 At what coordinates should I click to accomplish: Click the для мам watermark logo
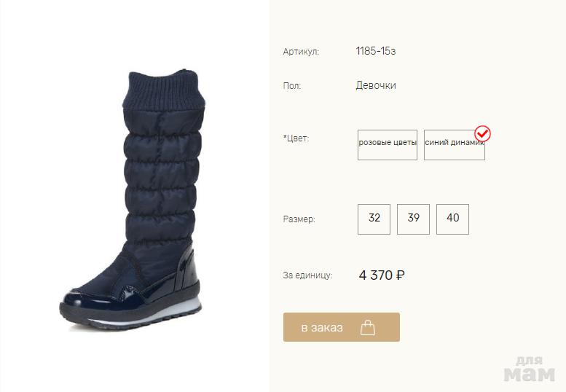click(529, 369)
